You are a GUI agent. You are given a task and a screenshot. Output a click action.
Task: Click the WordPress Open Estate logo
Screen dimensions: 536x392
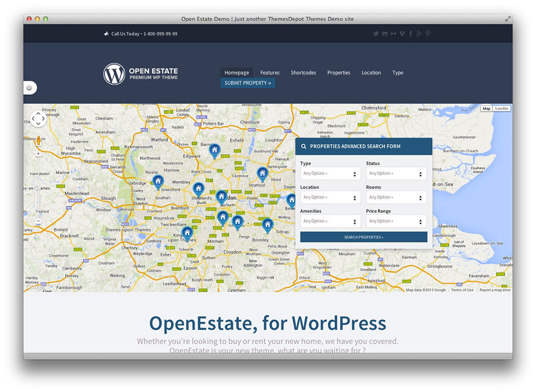click(x=140, y=73)
